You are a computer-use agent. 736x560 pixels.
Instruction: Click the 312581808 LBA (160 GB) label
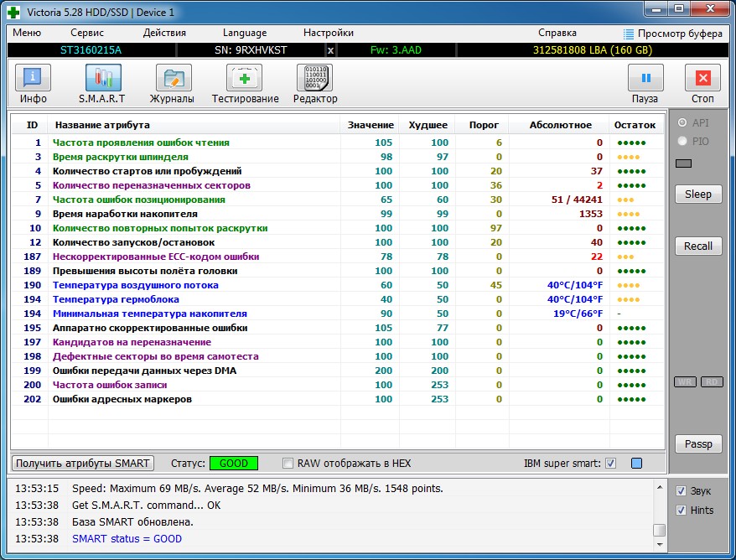593,50
